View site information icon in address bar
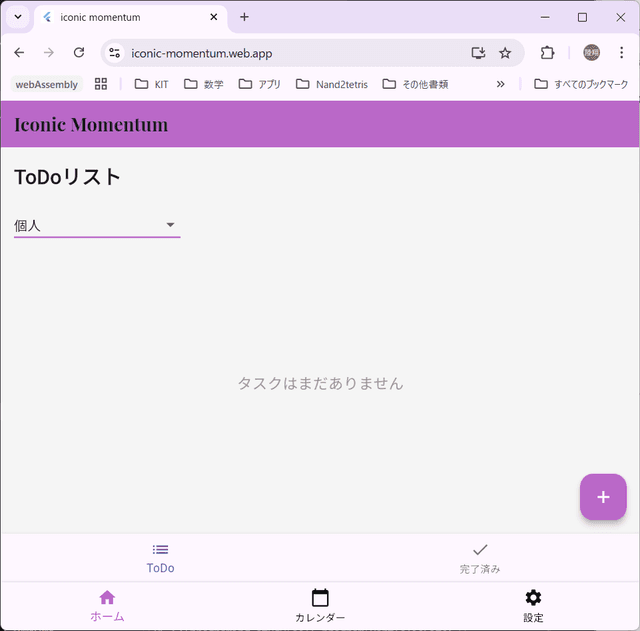This screenshot has width=640, height=631. [114, 53]
